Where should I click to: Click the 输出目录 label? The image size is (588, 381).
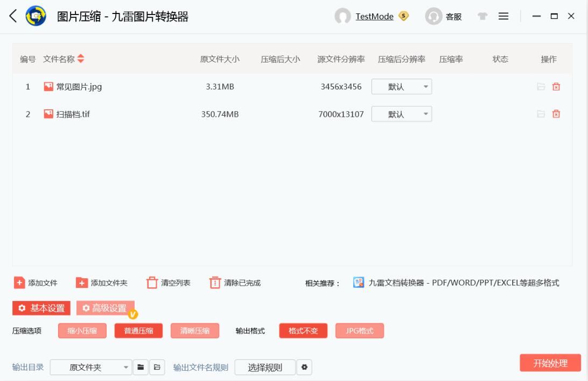point(28,367)
